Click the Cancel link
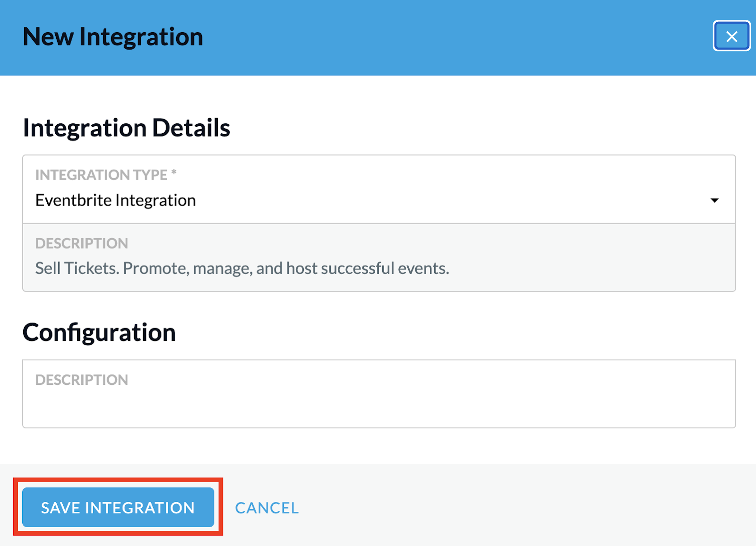This screenshot has height=546, width=756. click(267, 508)
